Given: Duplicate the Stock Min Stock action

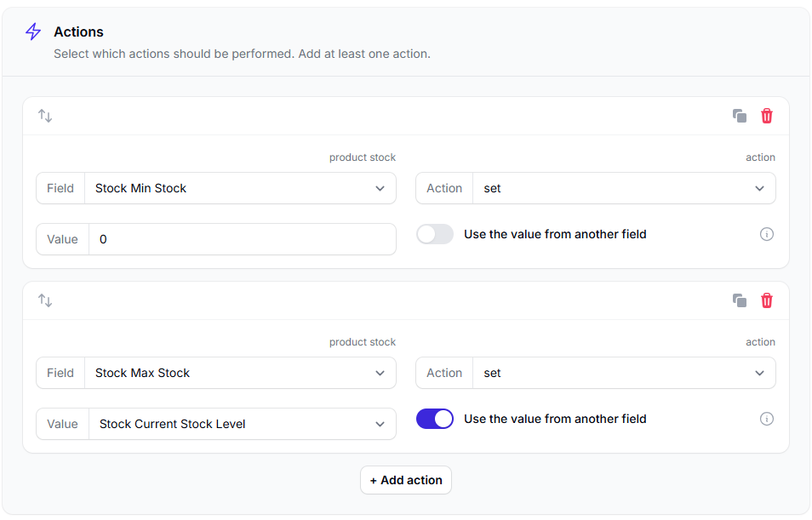Looking at the screenshot, I should pyautogui.click(x=740, y=116).
